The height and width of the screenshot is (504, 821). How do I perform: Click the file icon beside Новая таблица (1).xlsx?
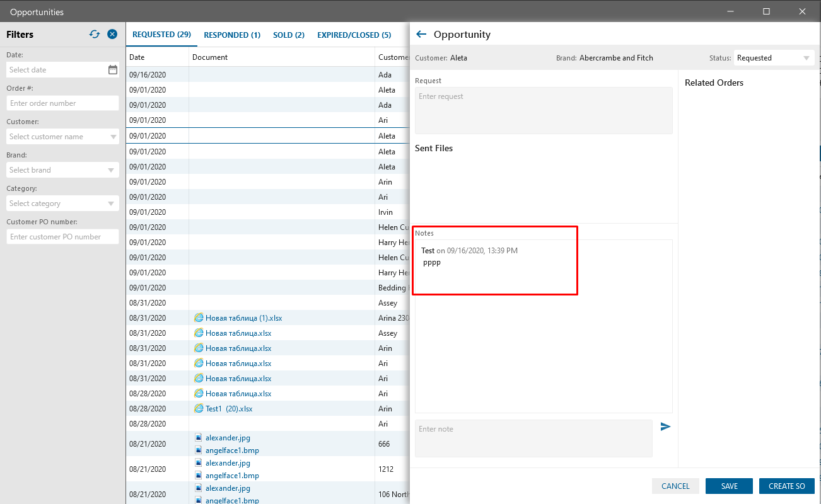199,318
